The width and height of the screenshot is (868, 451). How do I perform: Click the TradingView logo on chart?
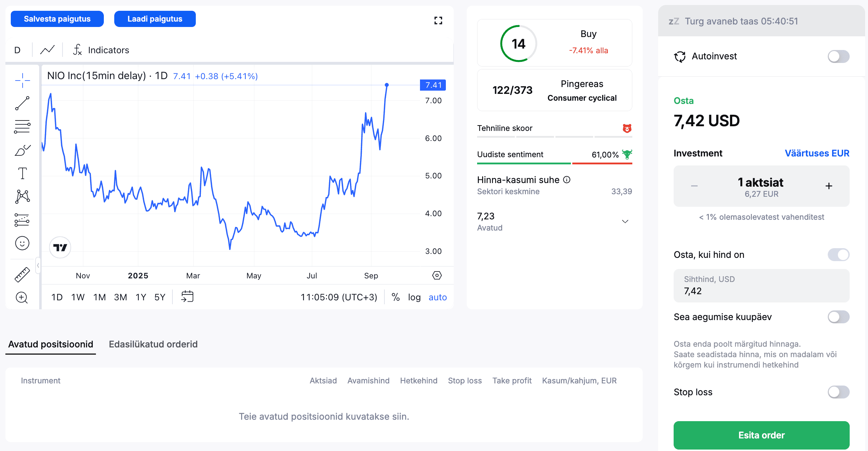pyautogui.click(x=60, y=247)
